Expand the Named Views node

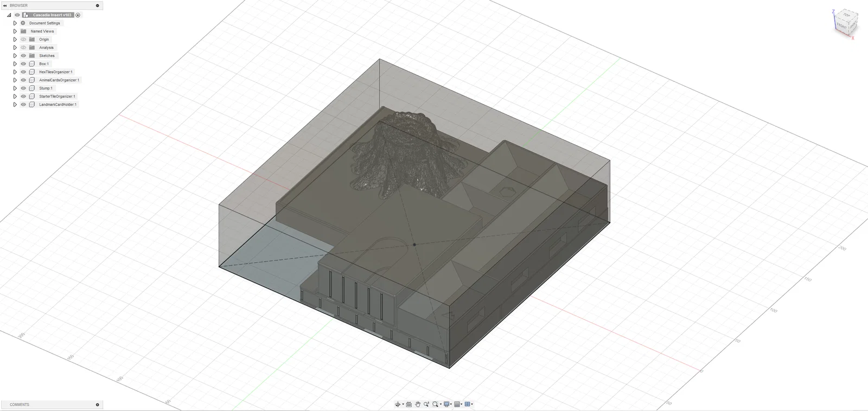(15, 31)
